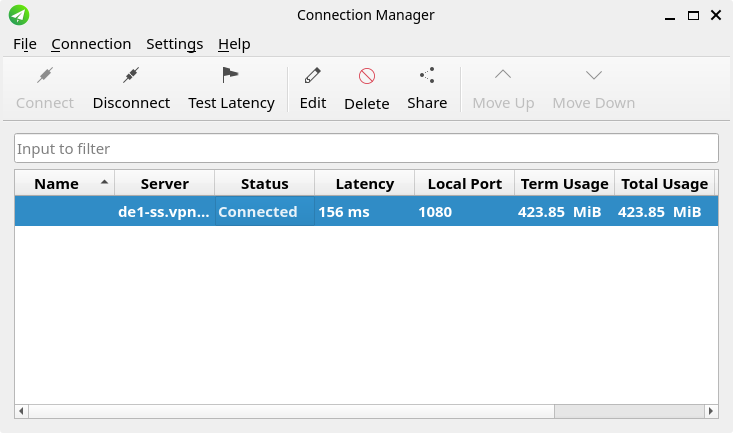Click the Test Latency flag icon

tap(231, 75)
